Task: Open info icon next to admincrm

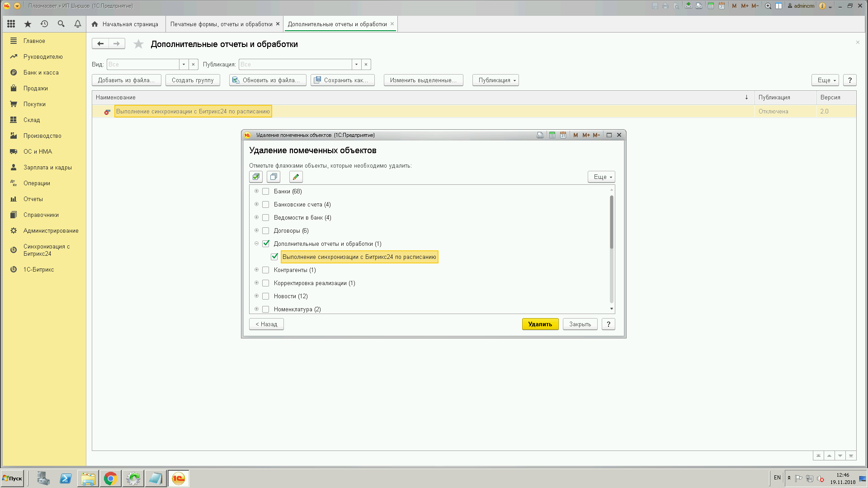Action: click(822, 6)
